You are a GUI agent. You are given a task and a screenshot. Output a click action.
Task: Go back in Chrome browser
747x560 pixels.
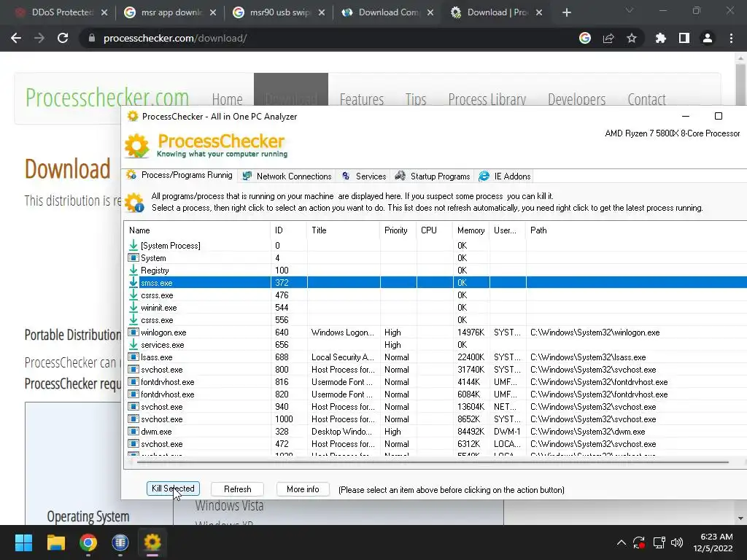(x=16, y=38)
